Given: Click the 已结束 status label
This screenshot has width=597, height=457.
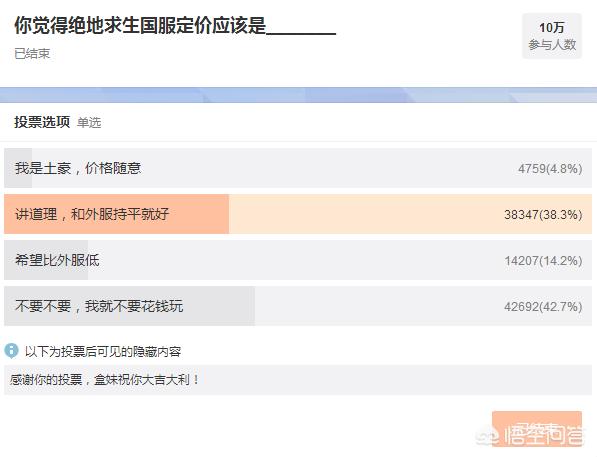Looking at the screenshot, I should 32,53.
